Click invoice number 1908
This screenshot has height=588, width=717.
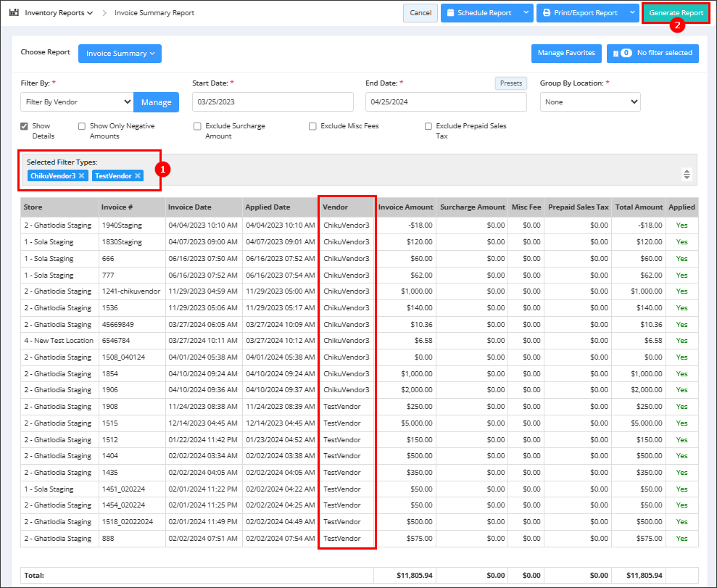pos(110,407)
